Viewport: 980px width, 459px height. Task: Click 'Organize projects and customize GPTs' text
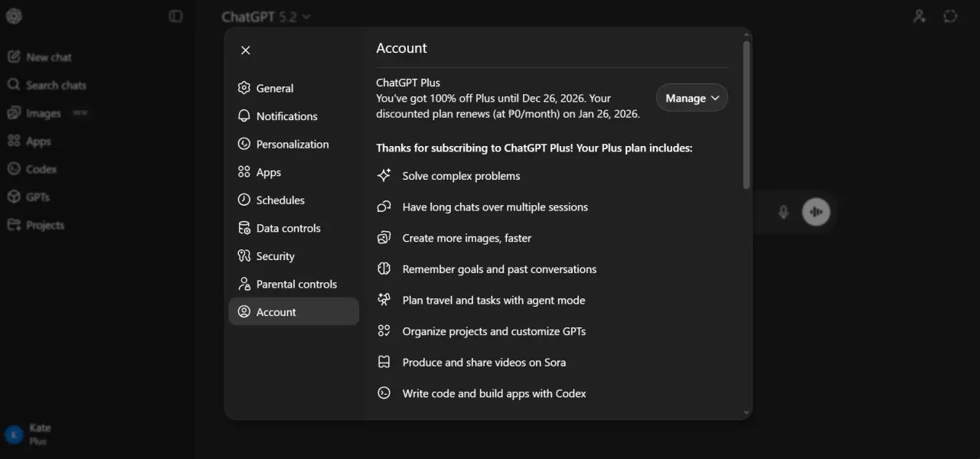(494, 331)
